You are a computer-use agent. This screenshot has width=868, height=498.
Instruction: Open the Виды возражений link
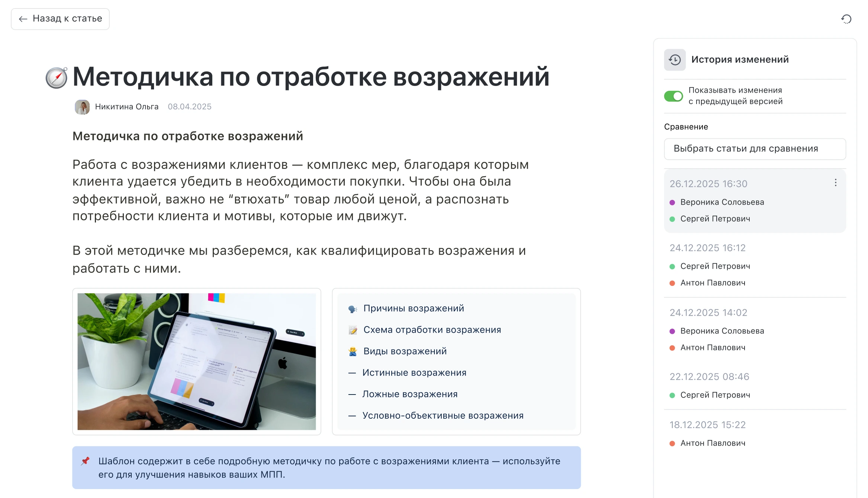click(x=405, y=351)
